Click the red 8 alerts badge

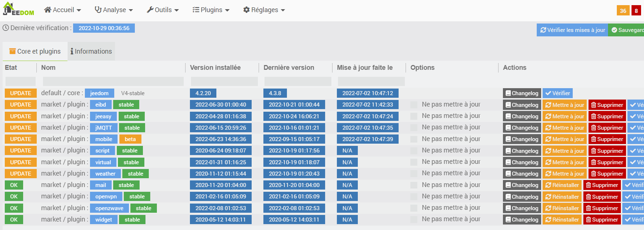[x=636, y=11]
